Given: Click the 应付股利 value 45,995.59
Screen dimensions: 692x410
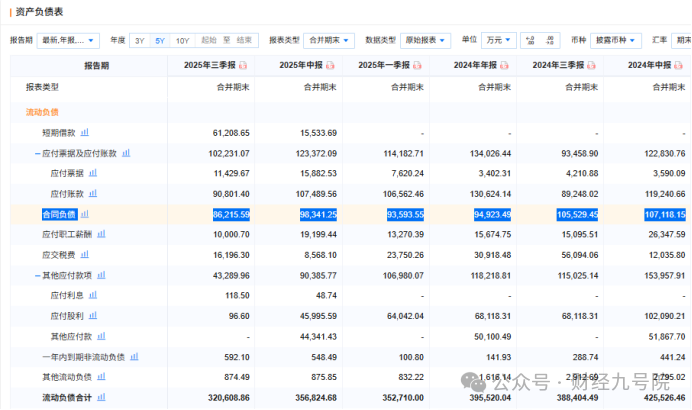Looking at the screenshot, I should click(x=318, y=316).
